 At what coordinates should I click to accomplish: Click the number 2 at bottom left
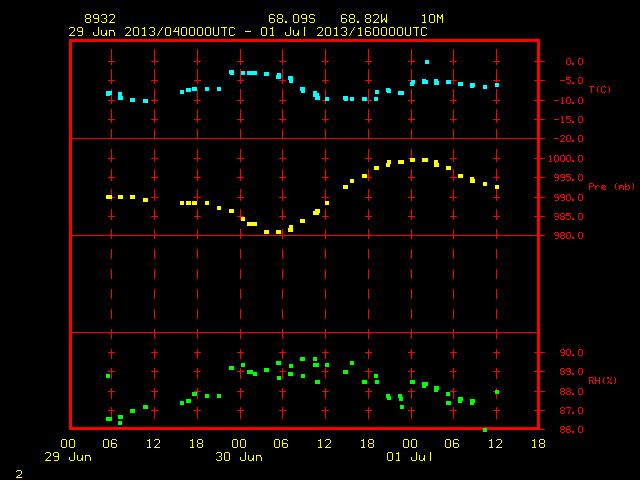click(x=19, y=474)
